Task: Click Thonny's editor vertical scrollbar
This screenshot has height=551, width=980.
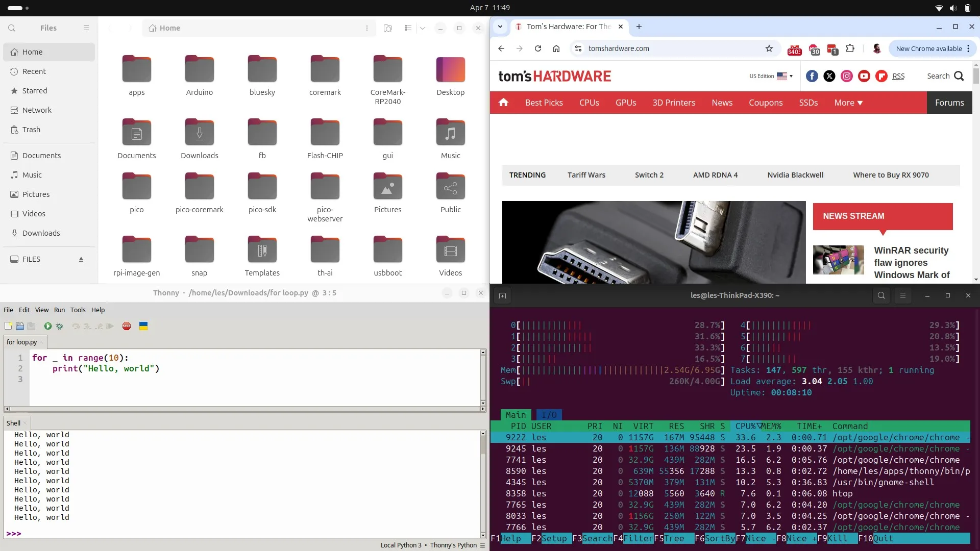Action: pyautogui.click(x=483, y=378)
